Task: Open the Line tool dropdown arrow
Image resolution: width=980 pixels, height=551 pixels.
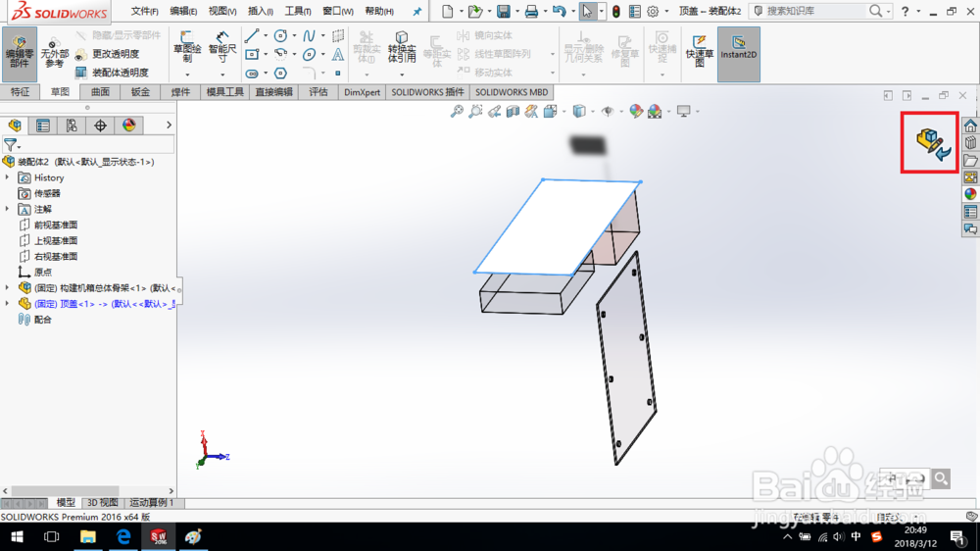Action: click(x=265, y=35)
